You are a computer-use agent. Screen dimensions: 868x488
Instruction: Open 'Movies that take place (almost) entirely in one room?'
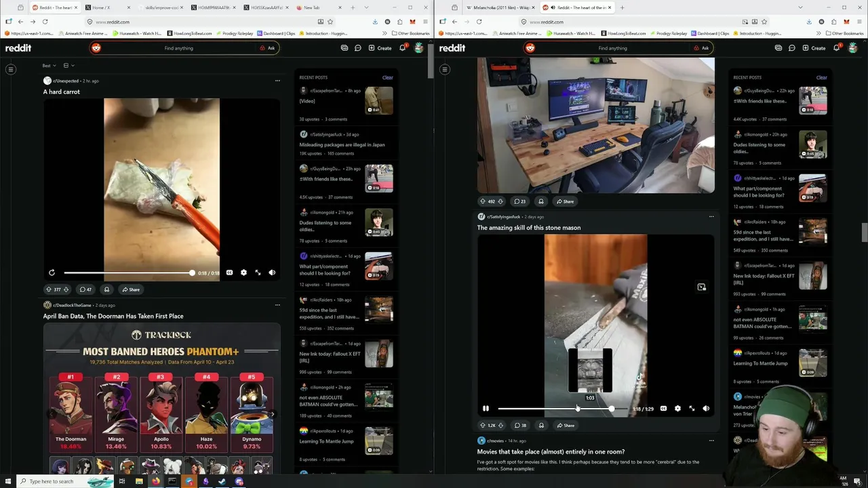point(551,451)
